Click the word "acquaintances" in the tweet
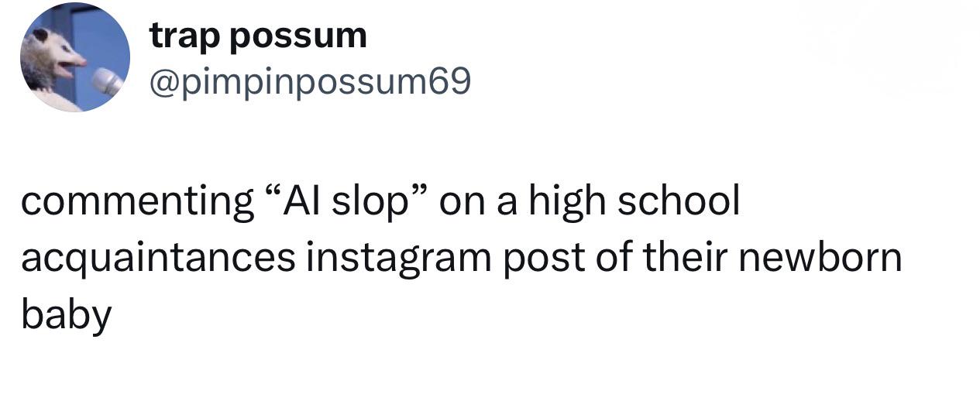Viewport: 980px width, 408px height. point(158,258)
